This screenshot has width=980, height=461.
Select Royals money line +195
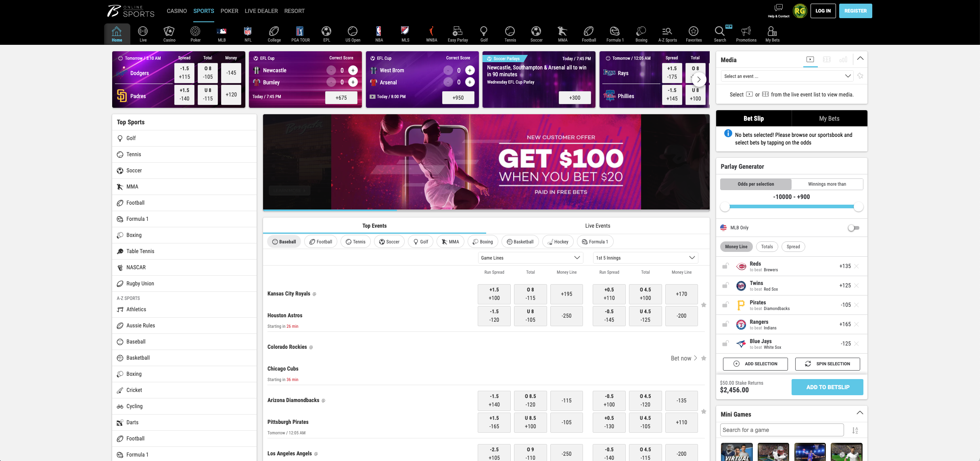coord(566,294)
